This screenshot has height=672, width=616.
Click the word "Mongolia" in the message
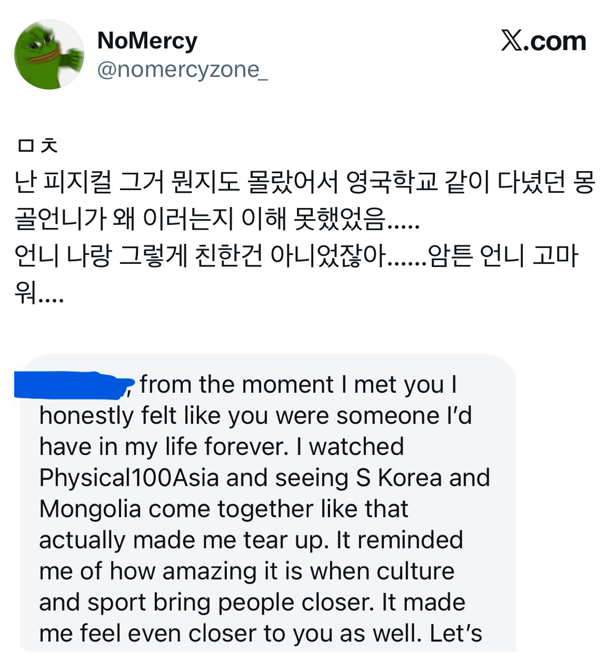[x=90, y=509]
